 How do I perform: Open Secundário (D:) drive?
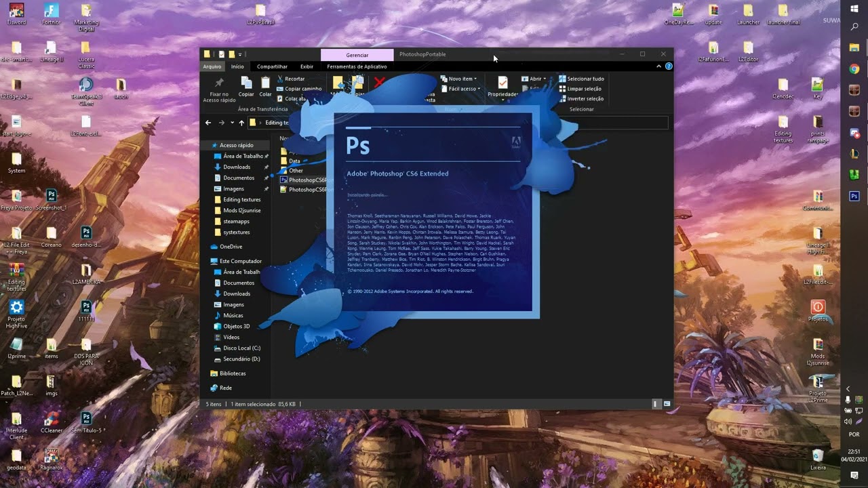point(242,359)
